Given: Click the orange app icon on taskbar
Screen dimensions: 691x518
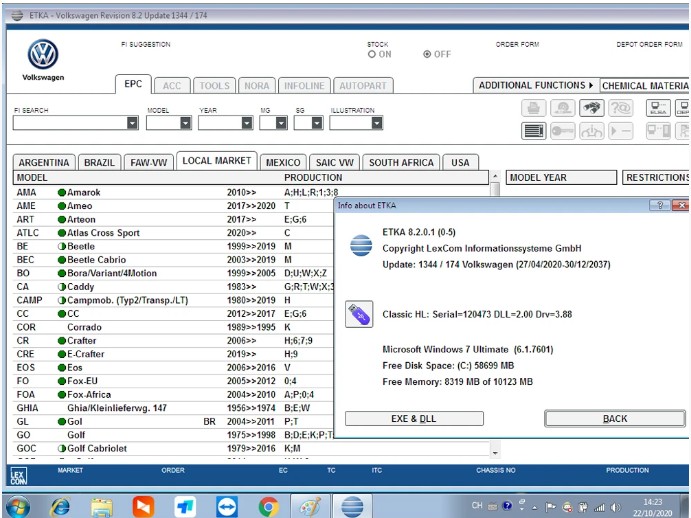Looking at the screenshot, I should tap(143, 507).
